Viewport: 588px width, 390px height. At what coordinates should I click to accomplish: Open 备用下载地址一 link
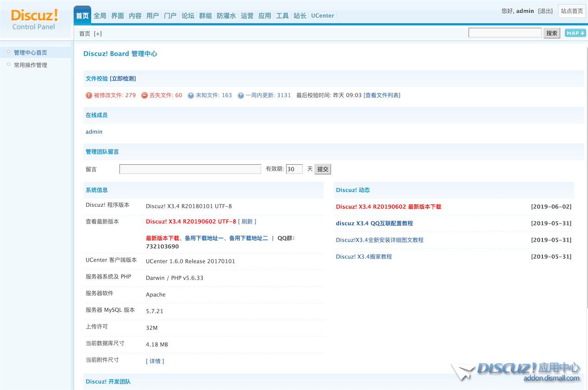click(x=204, y=238)
